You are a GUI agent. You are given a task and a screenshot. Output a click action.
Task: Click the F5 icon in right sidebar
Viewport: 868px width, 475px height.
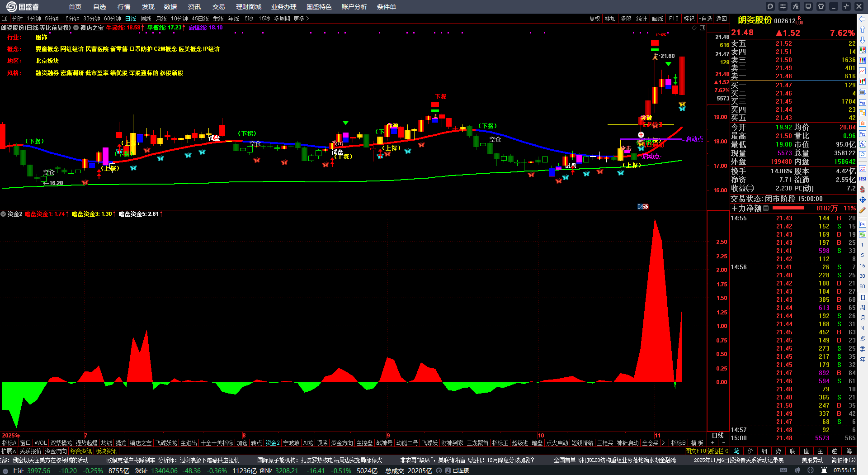(x=863, y=224)
